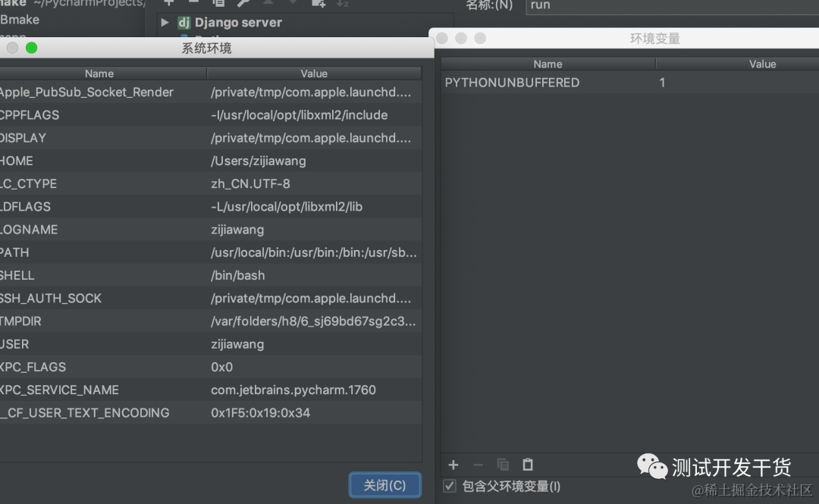Click value -L/usr/local/opt/libxml2/lib
Viewport: 819px width, 504px height.
286,207
